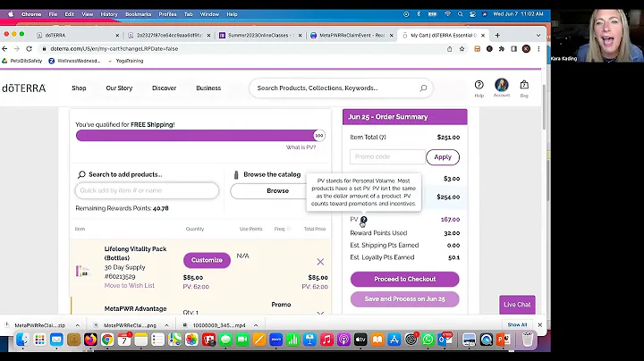Go back with the browser back arrow

[5, 49]
